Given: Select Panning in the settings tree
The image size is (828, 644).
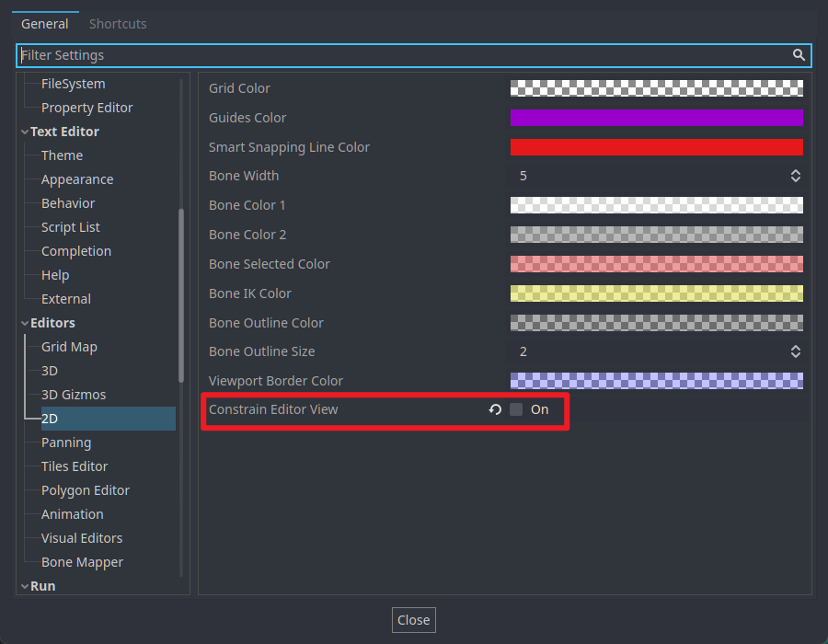Looking at the screenshot, I should click(x=66, y=443).
